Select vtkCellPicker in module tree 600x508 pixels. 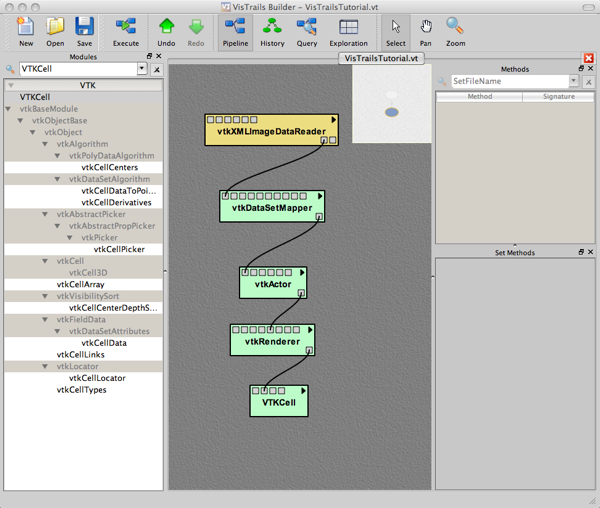click(x=119, y=249)
